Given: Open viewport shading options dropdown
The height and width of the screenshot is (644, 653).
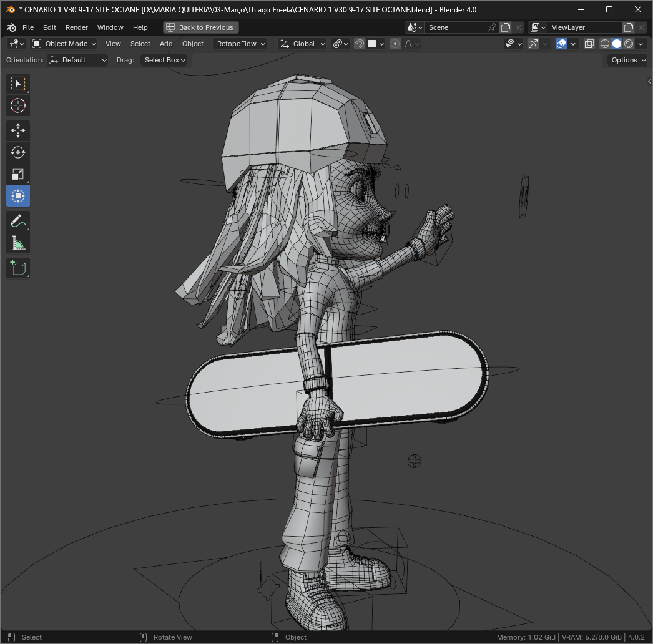Looking at the screenshot, I should pyautogui.click(x=641, y=44).
